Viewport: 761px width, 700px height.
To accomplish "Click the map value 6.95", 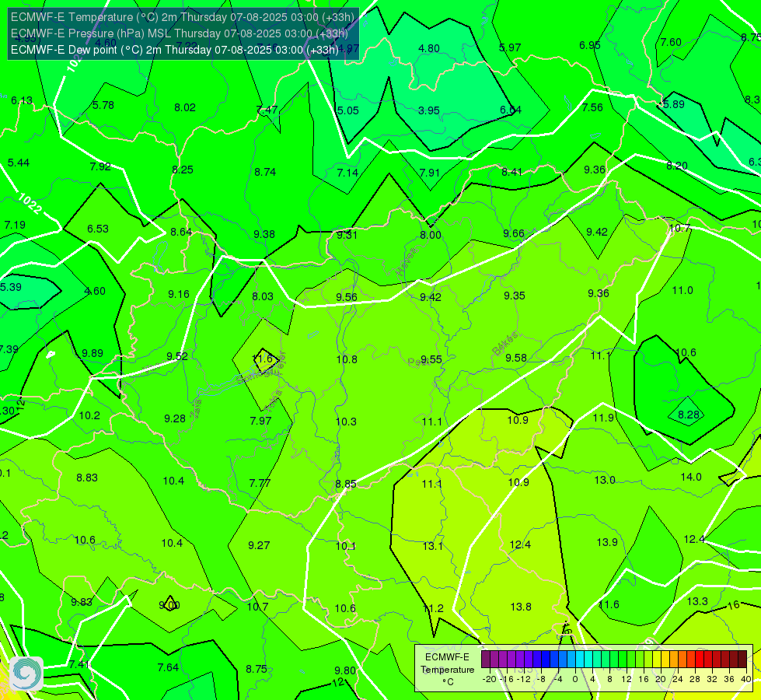I will tap(590, 45).
